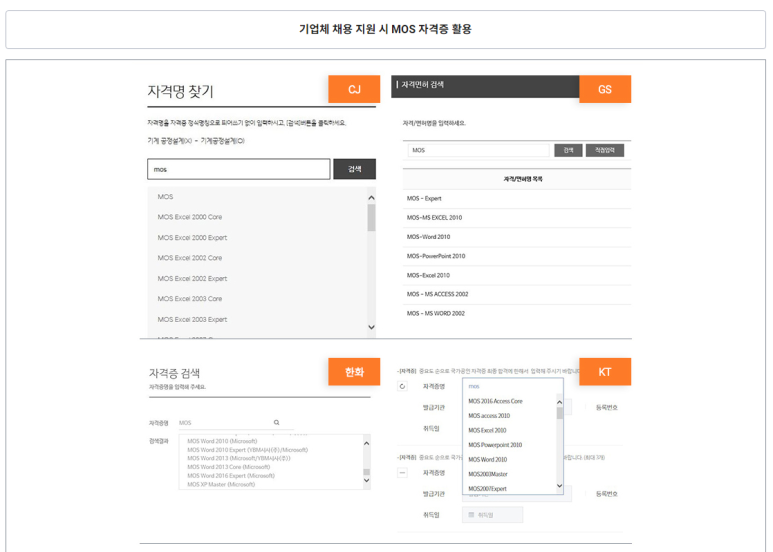773x552 pixels.
Task: Select MOS Excel 2003 Expert in CJ list
Action: tap(192, 319)
